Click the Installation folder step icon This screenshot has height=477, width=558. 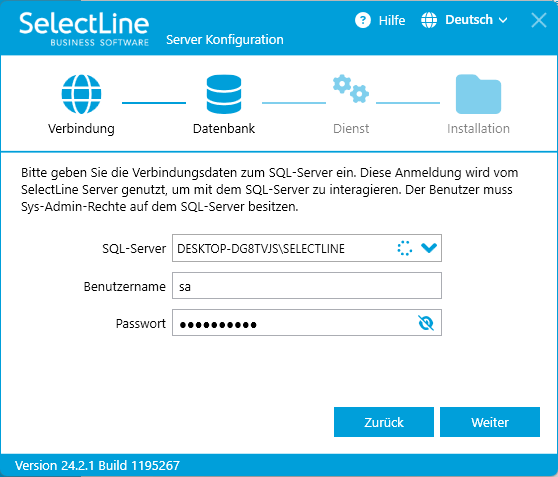click(478, 94)
